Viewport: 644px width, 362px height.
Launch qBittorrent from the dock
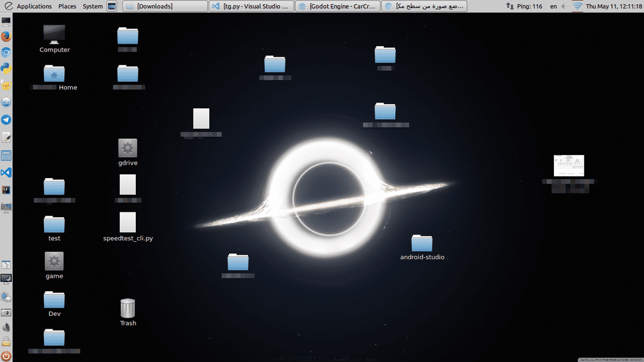(x=6, y=102)
